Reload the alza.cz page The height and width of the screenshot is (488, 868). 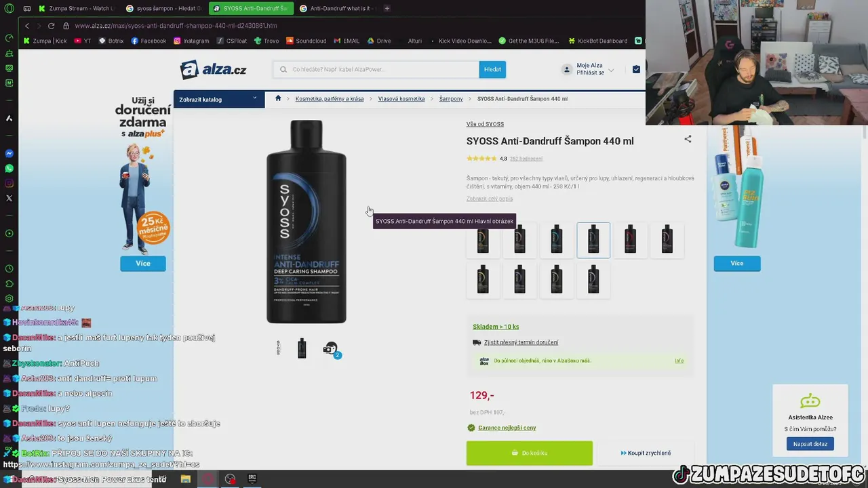(x=51, y=26)
